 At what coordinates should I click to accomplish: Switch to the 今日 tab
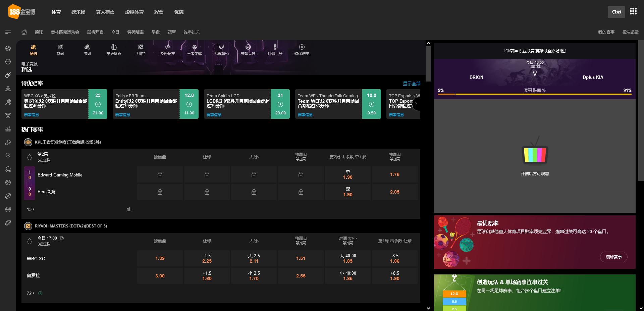pyautogui.click(x=115, y=32)
